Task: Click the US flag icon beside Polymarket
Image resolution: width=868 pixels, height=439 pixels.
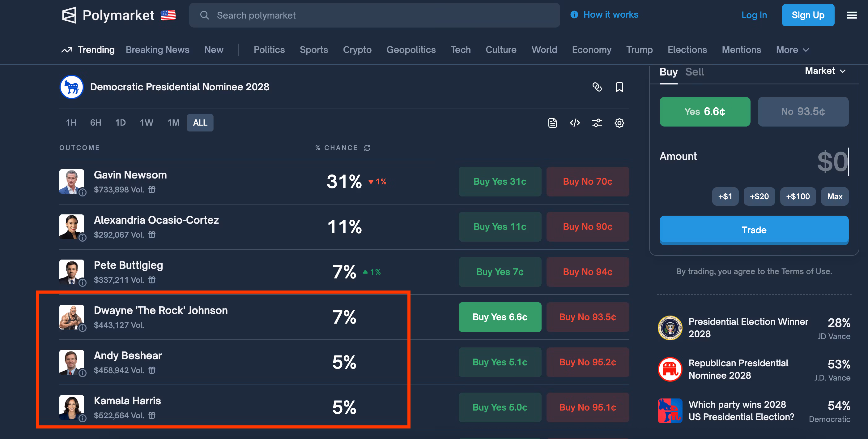Action: (x=168, y=15)
